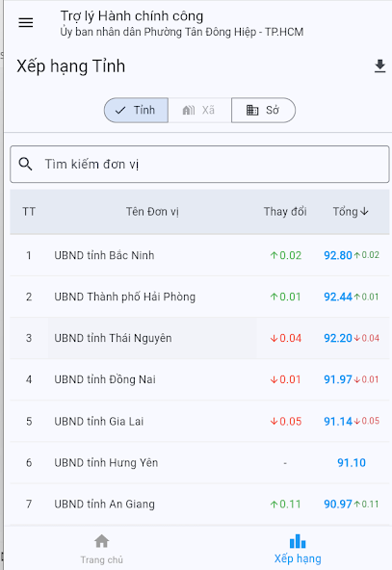Viewport: 392px width, 570px height.
Task: Click the Xếp hạng bar chart icon
Action: coord(298,541)
